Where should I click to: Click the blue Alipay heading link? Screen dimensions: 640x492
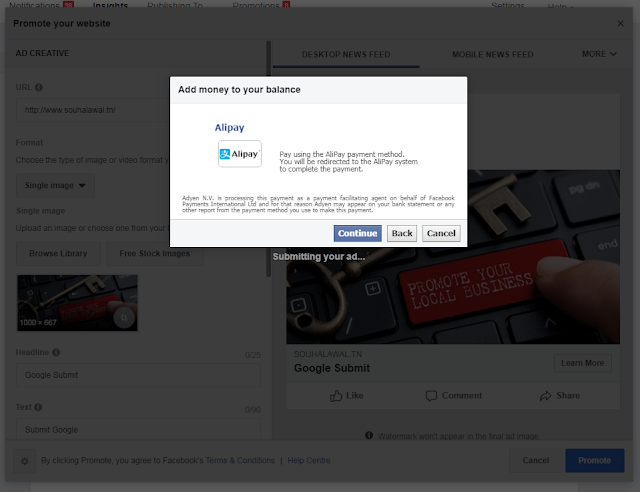(x=229, y=127)
